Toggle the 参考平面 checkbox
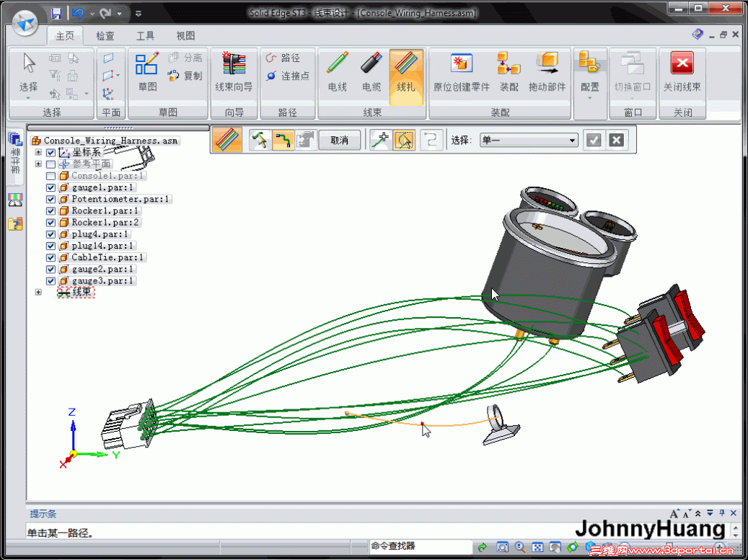The width and height of the screenshot is (748, 560). click(51, 164)
